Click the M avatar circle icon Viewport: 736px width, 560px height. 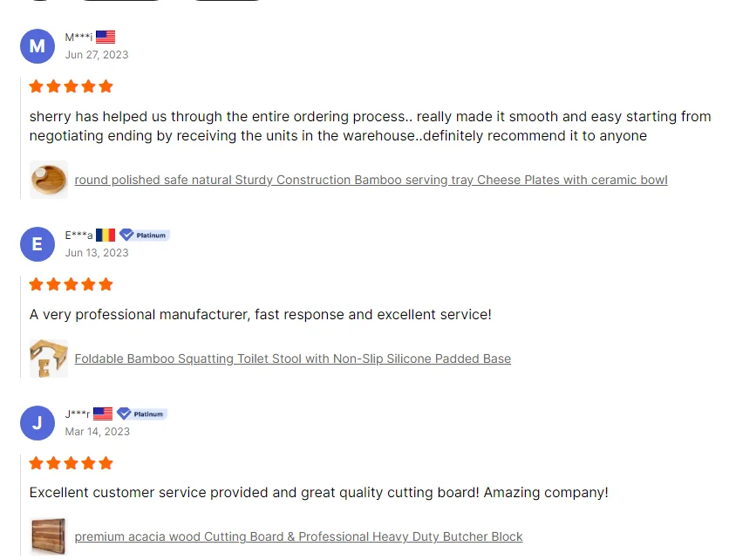pyautogui.click(x=37, y=46)
